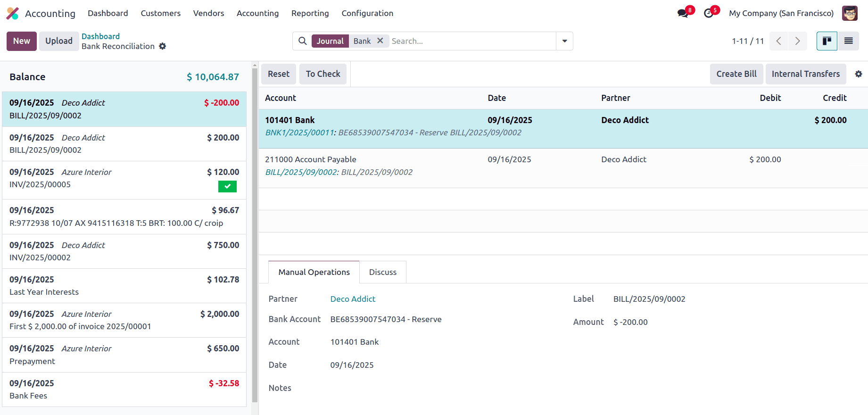This screenshot has width=868, height=415.
Task: Click the Journal facet label
Action: click(x=330, y=41)
